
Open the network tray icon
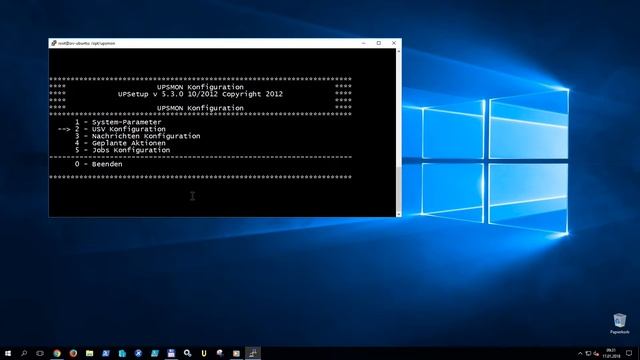point(588,353)
